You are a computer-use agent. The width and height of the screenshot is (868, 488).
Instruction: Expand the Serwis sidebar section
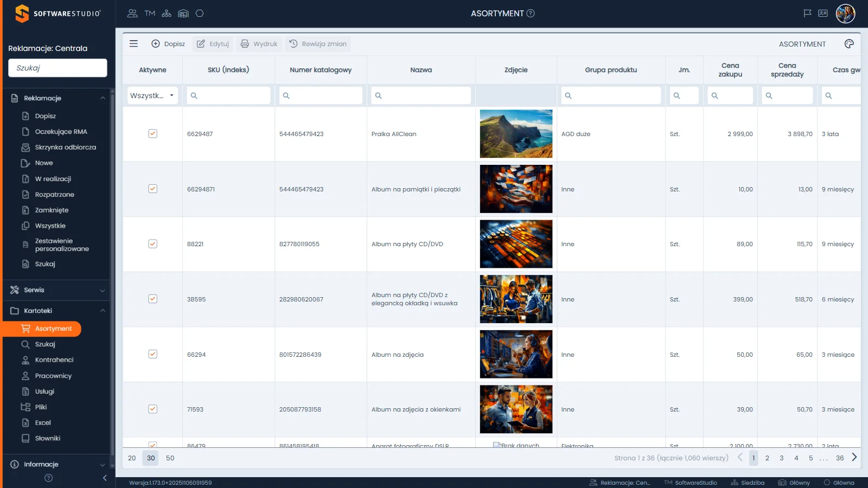tap(103, 291)
